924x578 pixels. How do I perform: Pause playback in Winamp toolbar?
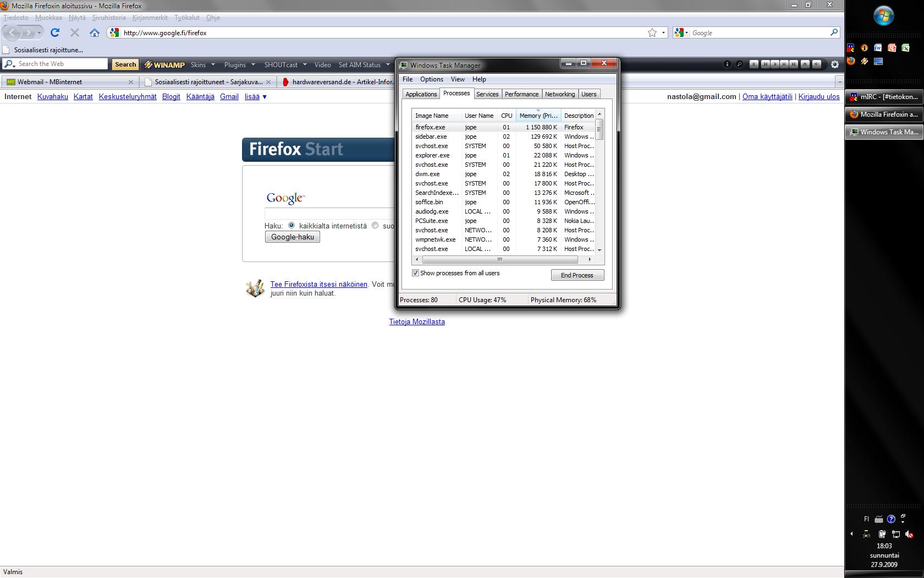784,64
